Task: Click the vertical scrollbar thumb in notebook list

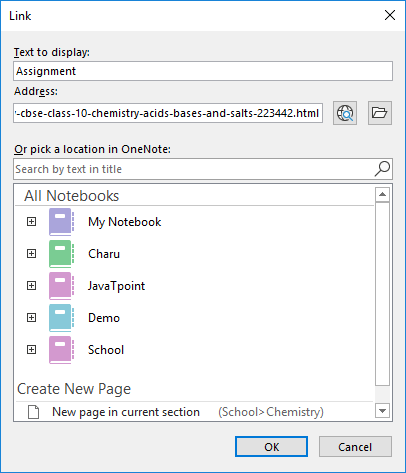Action: pyautogui.click(x=382, y=294)
